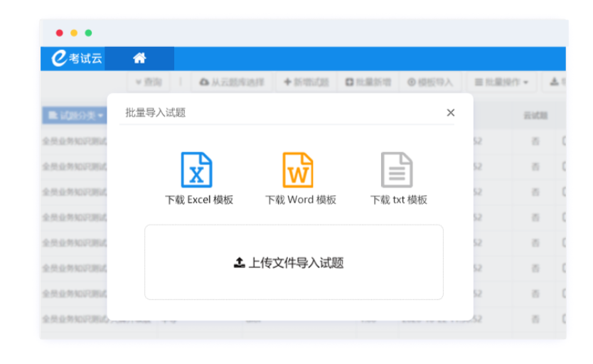Click the 模板导入 toolbar button
The image size is (593, 364).
[x=430, y=82]
